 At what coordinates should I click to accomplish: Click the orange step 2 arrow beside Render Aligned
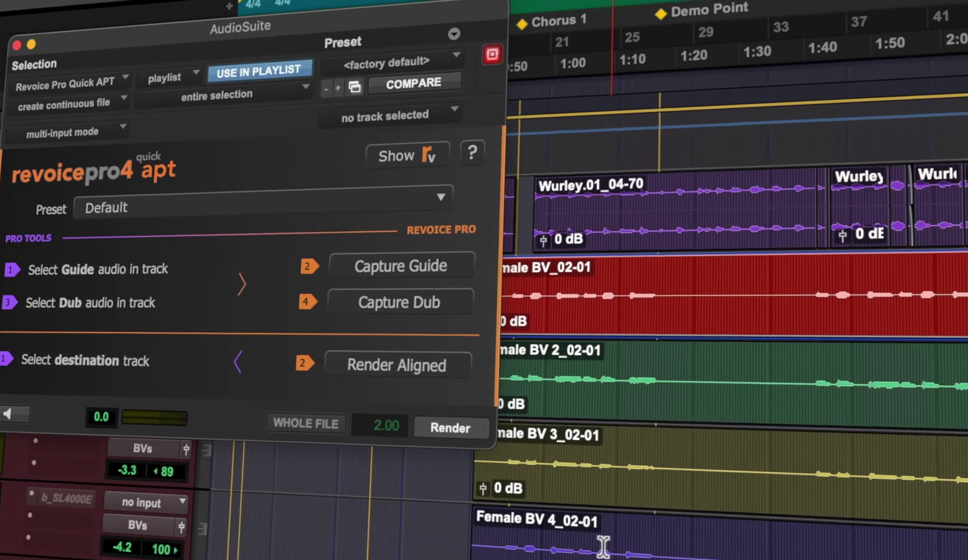304,362
